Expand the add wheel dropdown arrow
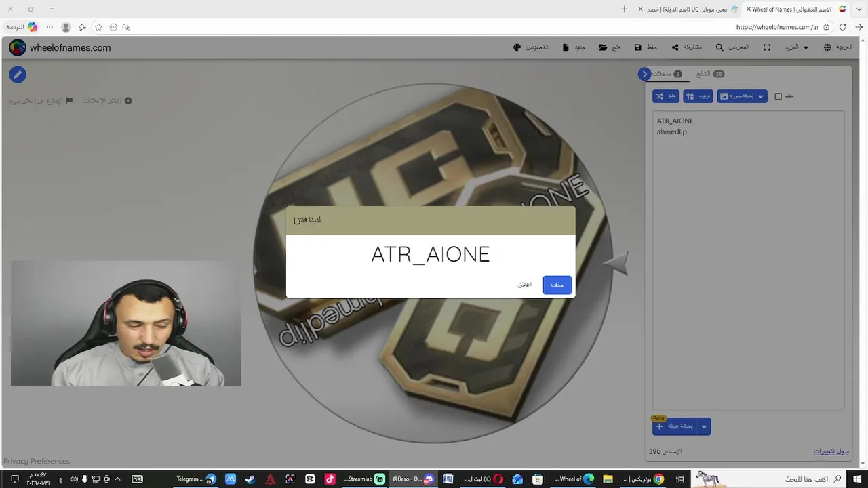The image size is (868, 488). (x=704, y=426)
